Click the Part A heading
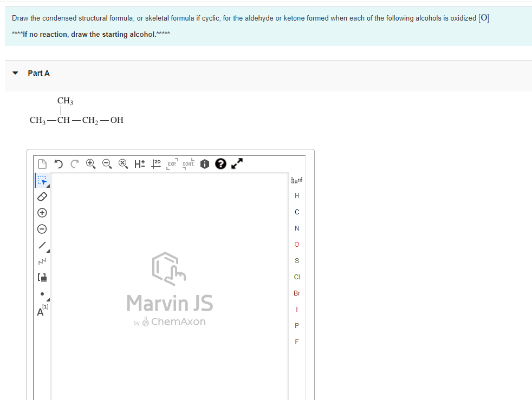Viewport: 532px width, 400px height. click(38, 73)
